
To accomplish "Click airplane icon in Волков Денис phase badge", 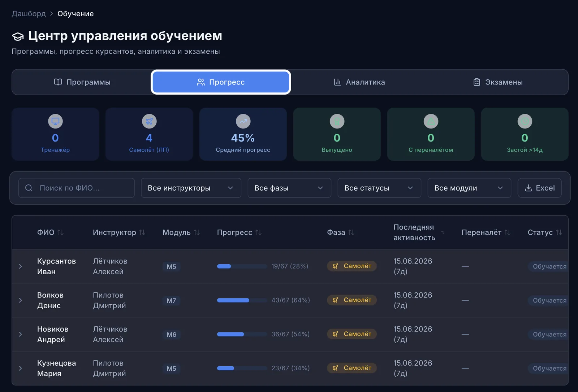I will click(336, 300).
